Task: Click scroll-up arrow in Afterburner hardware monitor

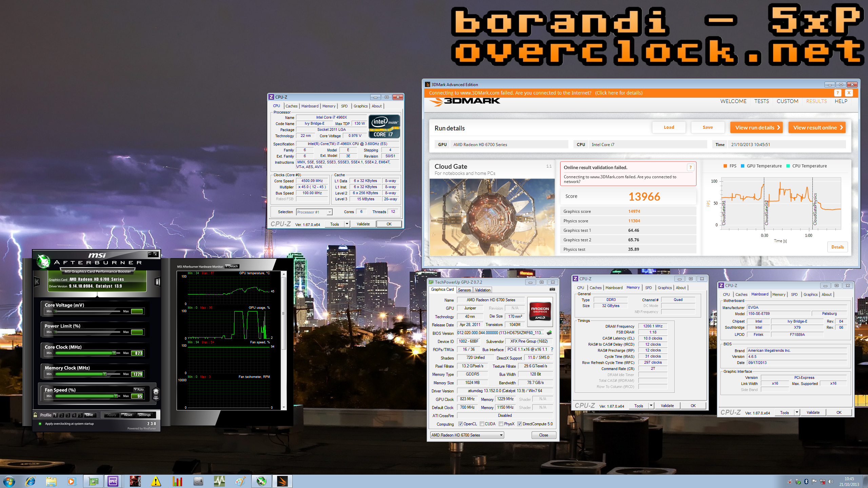Action: [284, 274]
